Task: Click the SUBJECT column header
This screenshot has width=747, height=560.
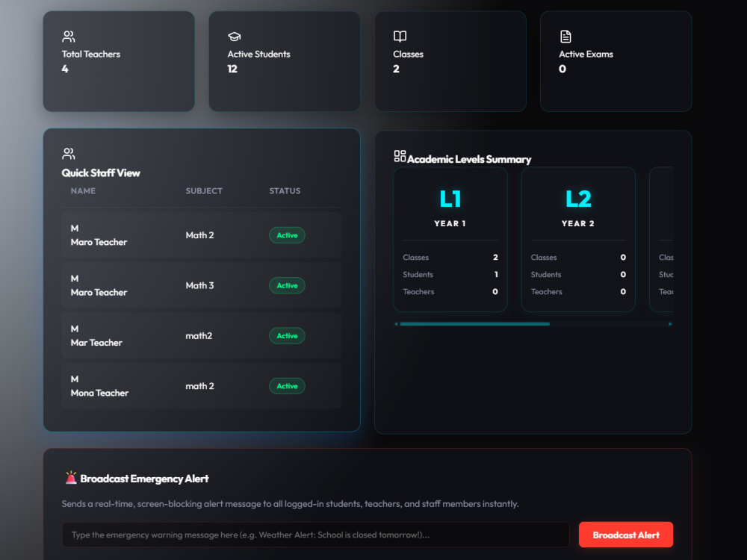Action: [x=204, y=191]
